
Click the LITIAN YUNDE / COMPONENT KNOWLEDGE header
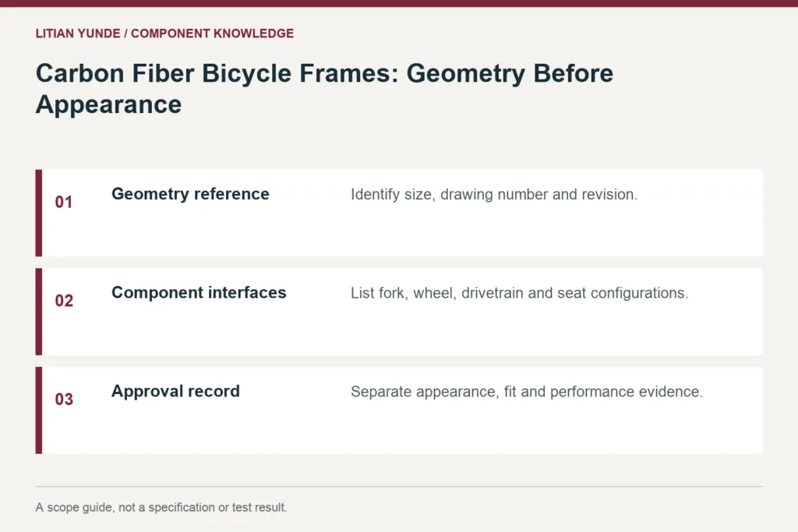click(x=164, y=33)
